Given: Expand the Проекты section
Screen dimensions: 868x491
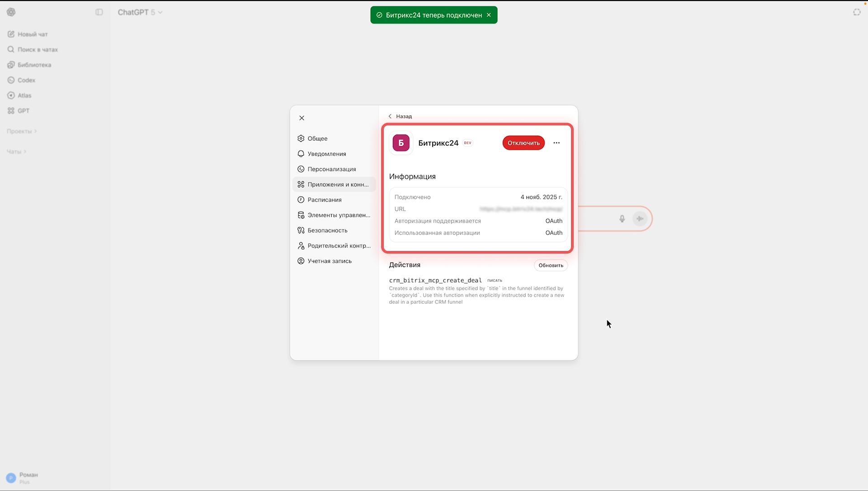Looking at the screenshot, I should 22,131.
